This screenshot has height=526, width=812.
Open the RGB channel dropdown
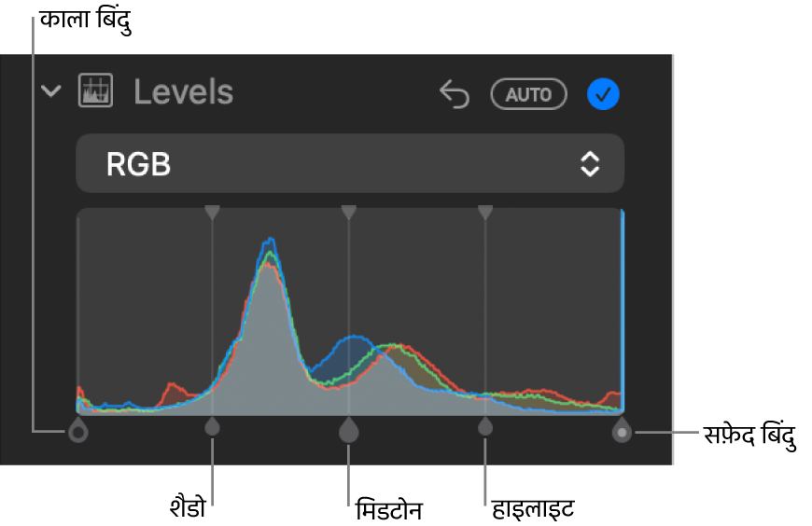[350, 164]
